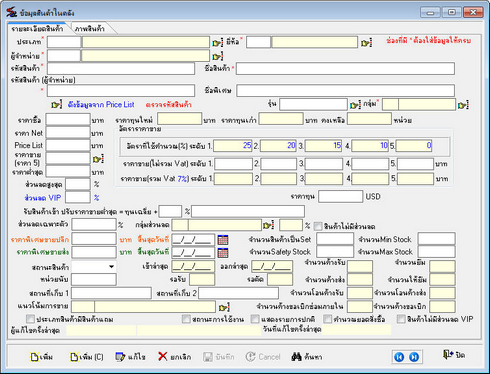Click the ส่วนลดสูงสุด percent field
The image size is (490, 374).
tap(78, 184)
